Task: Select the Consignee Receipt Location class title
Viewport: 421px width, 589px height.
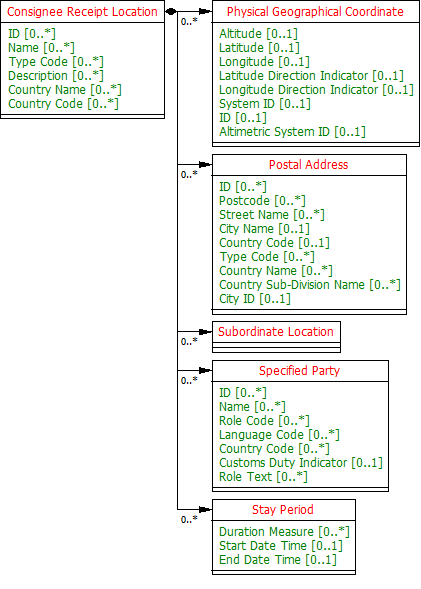Action: tap(82, 12)
